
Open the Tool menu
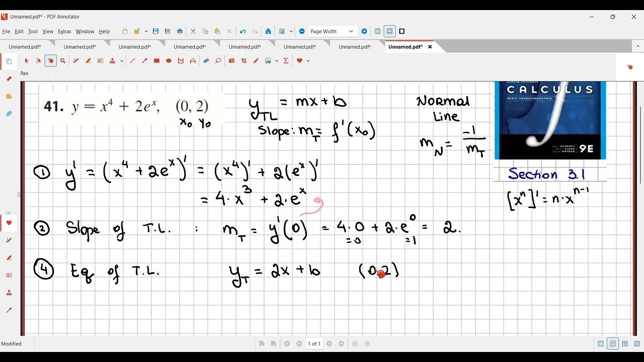[33, 31]
